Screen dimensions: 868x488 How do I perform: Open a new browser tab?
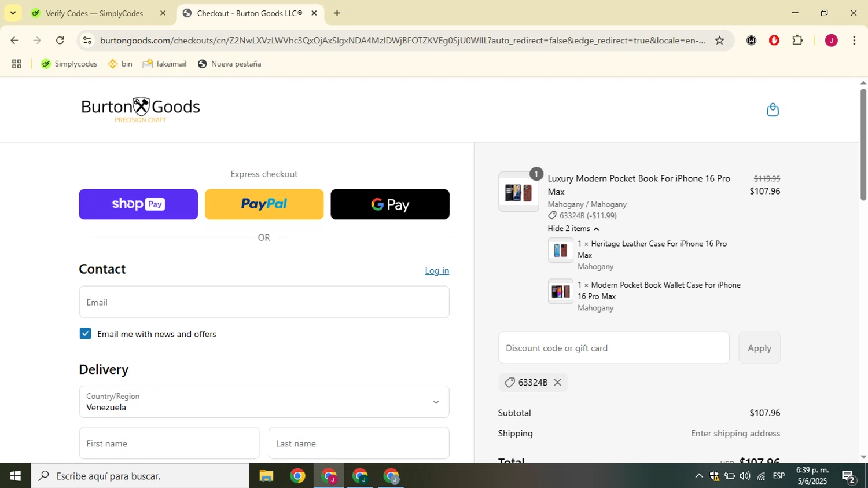tap(337, 13)
